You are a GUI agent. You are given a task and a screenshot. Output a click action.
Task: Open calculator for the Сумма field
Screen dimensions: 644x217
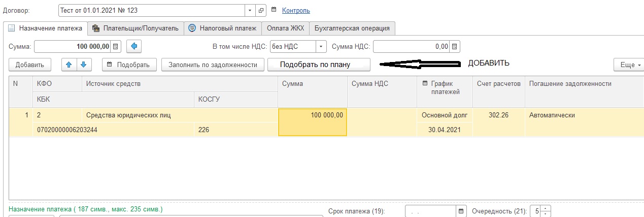point(116,47)
